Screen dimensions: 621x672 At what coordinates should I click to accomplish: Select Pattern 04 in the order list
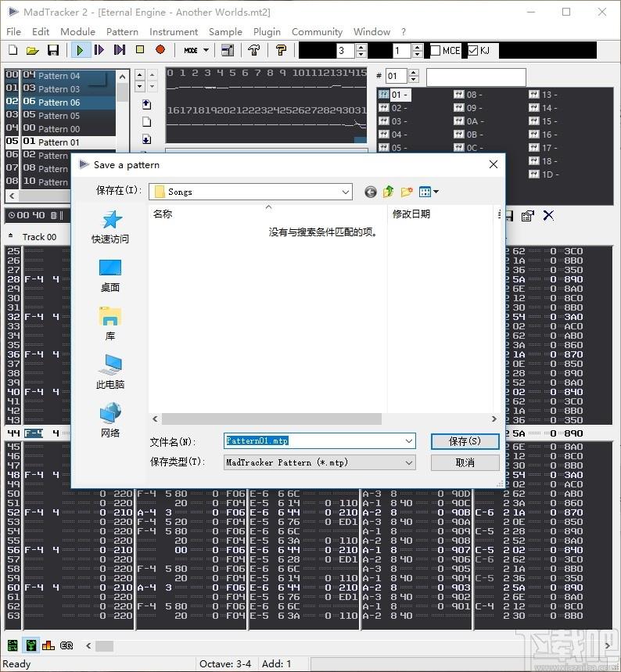60,75
